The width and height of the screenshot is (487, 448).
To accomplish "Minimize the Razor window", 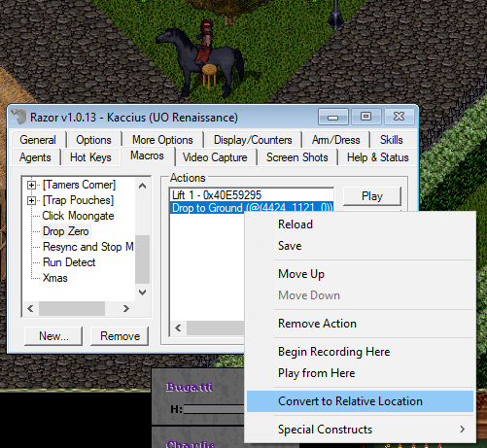I will coord(333,117).
